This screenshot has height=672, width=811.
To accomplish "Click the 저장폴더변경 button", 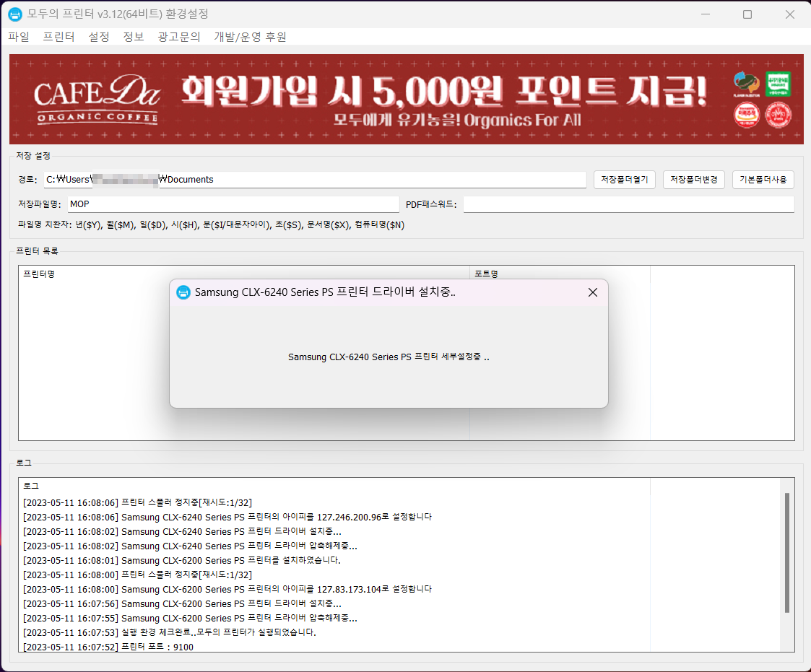I will coord(693,180).
